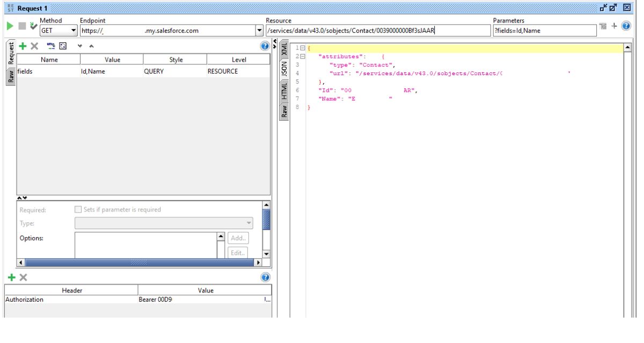Select the QUERY style cell
Image resolution: width=644 pixels, height=343 pixels.
coord(175,71)
